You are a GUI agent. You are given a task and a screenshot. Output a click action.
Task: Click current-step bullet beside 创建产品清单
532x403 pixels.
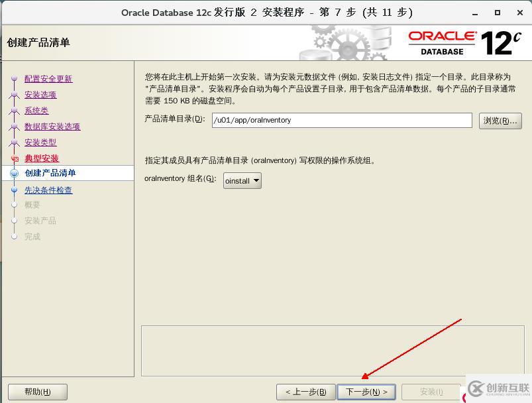[15, 173]
